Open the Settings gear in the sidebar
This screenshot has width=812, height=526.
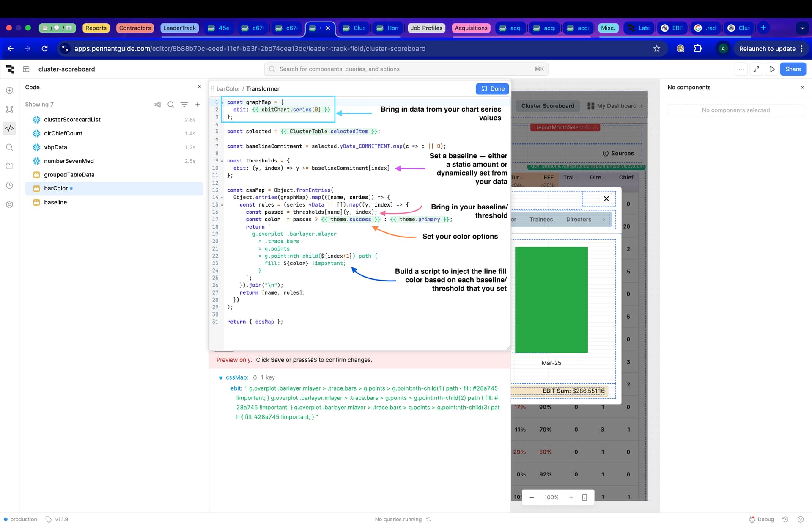10,204
